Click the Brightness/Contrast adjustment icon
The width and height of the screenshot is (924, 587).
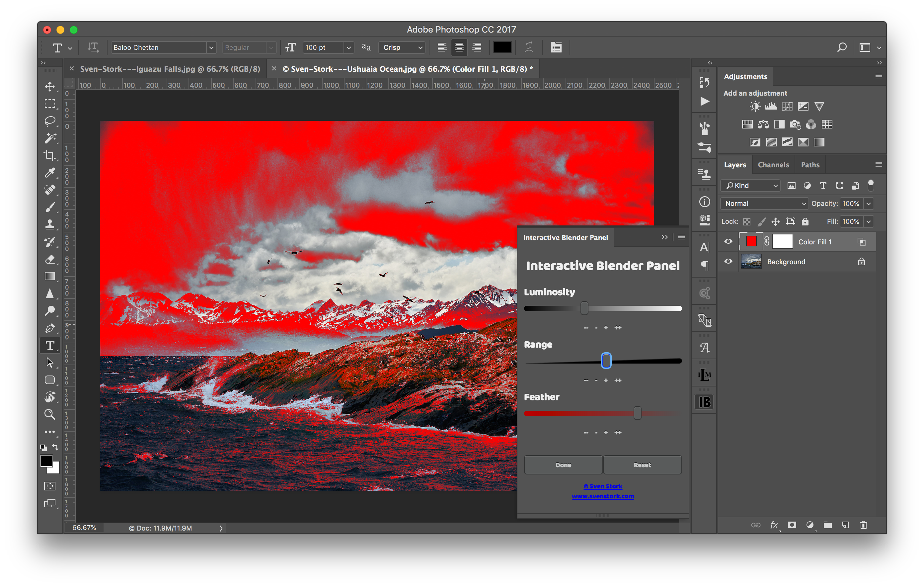(x=755, y=106)
